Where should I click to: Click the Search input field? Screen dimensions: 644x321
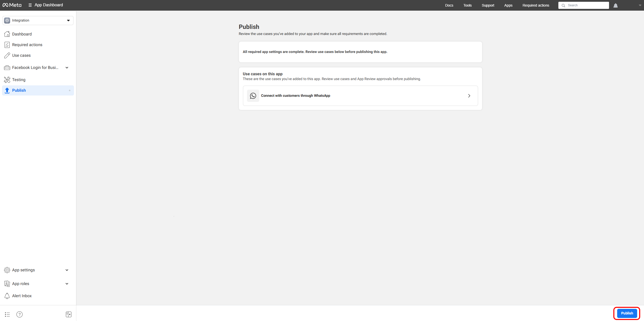[583, 5]
